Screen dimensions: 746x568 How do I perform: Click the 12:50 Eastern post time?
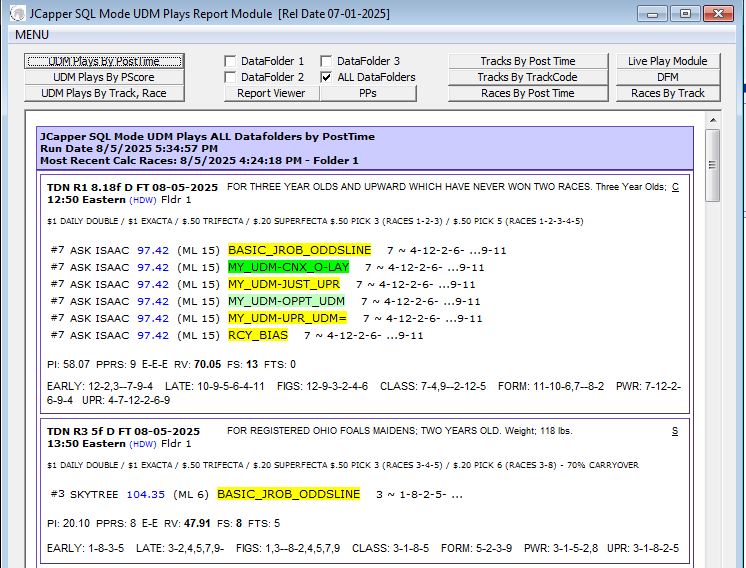pos(86,200)
